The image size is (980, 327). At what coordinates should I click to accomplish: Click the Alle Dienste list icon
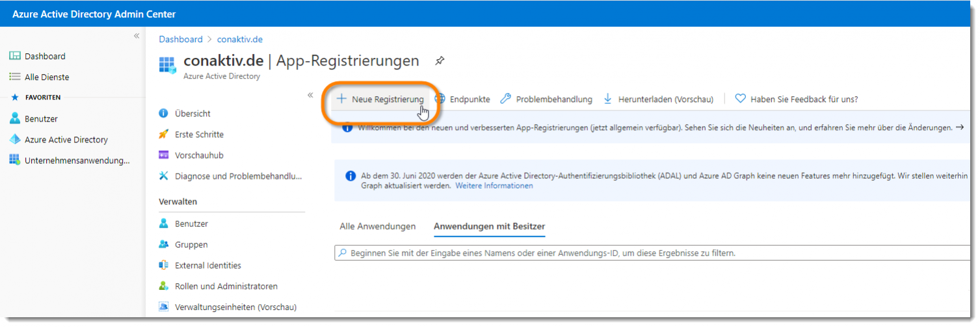14,77
